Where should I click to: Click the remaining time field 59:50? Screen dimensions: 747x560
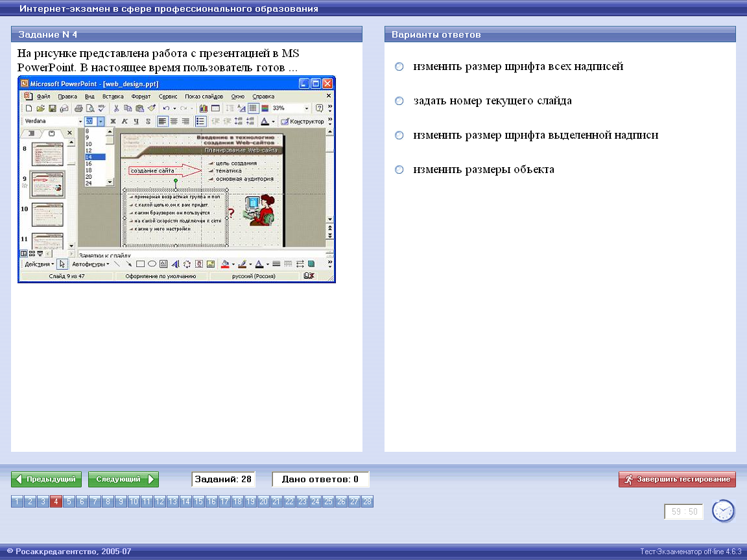click(x=683, y=511)
